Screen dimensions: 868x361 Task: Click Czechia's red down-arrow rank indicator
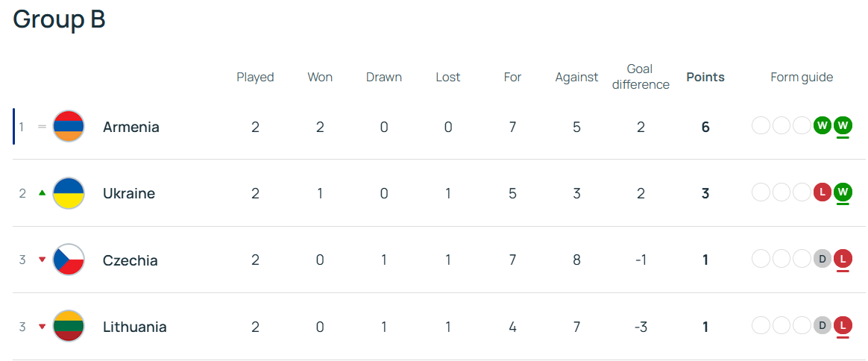click(42, 260)
